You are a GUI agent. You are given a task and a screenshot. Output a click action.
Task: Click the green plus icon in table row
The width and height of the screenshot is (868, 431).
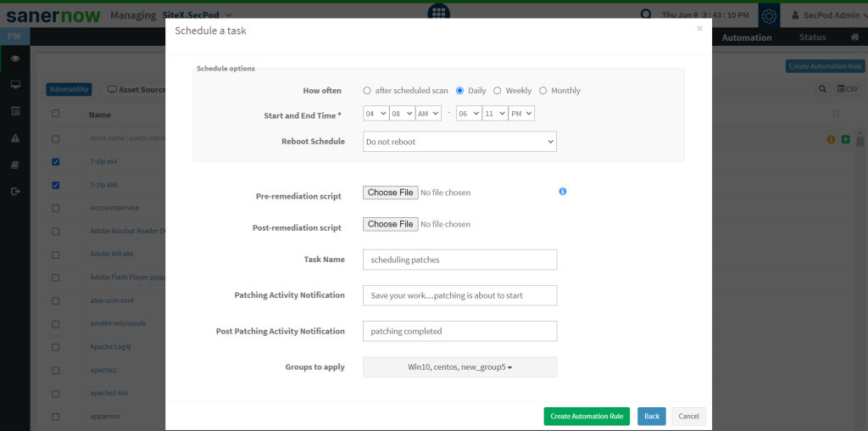coord(846,139)
